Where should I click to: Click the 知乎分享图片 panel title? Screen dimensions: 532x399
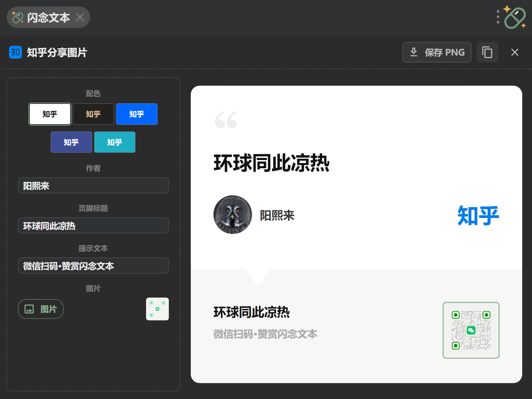tap(57, 52)
